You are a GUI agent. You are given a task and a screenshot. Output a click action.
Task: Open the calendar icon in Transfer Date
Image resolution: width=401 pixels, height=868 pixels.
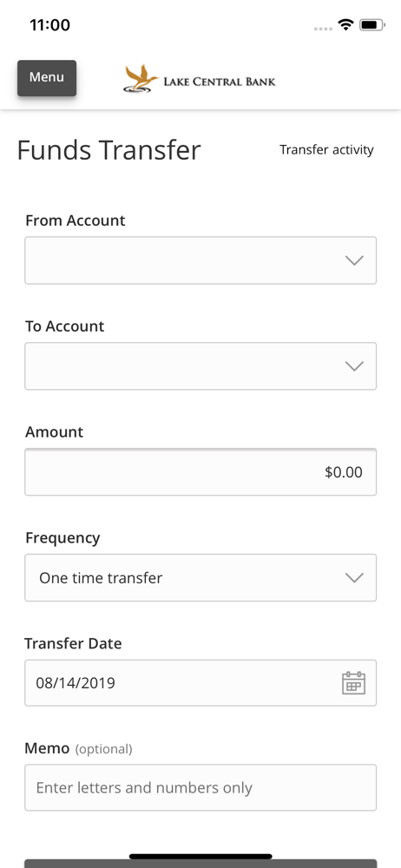pyautogui.click(x=353, y=682)
